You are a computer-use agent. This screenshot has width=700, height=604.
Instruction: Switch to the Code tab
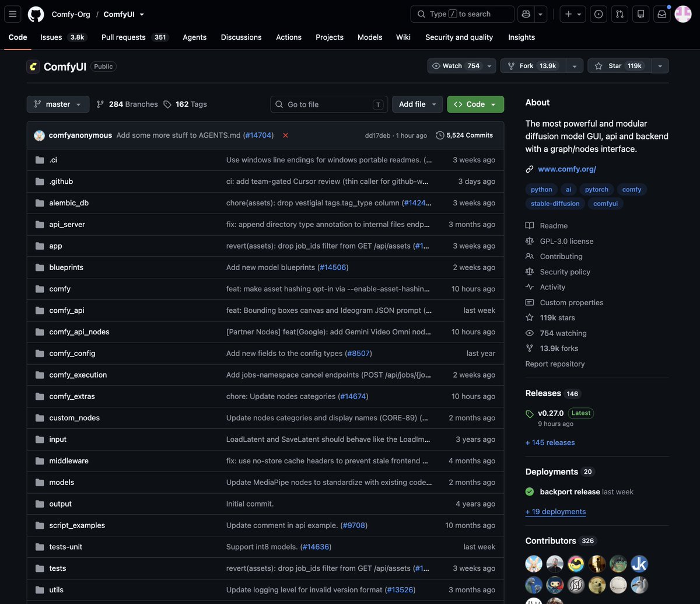(17, 37)
